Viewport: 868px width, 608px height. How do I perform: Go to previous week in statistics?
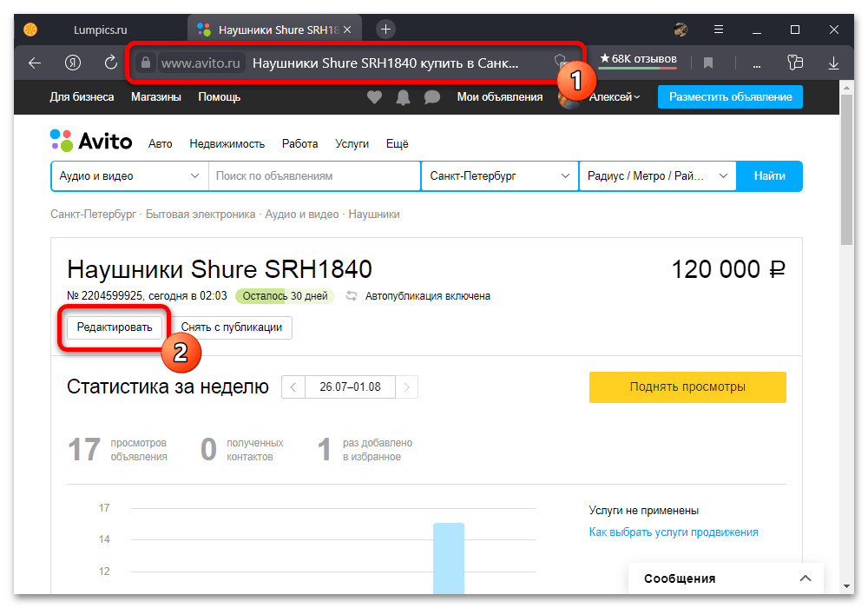coord(293,387)
